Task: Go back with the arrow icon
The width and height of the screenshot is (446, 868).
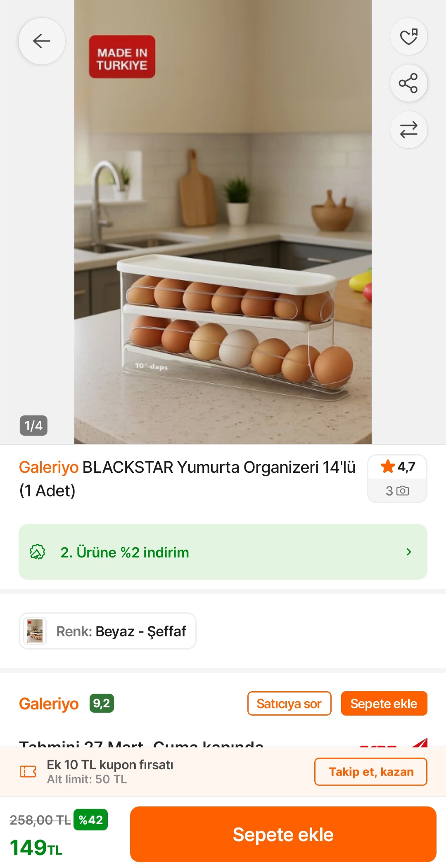Action: click(x=42, y=41)
